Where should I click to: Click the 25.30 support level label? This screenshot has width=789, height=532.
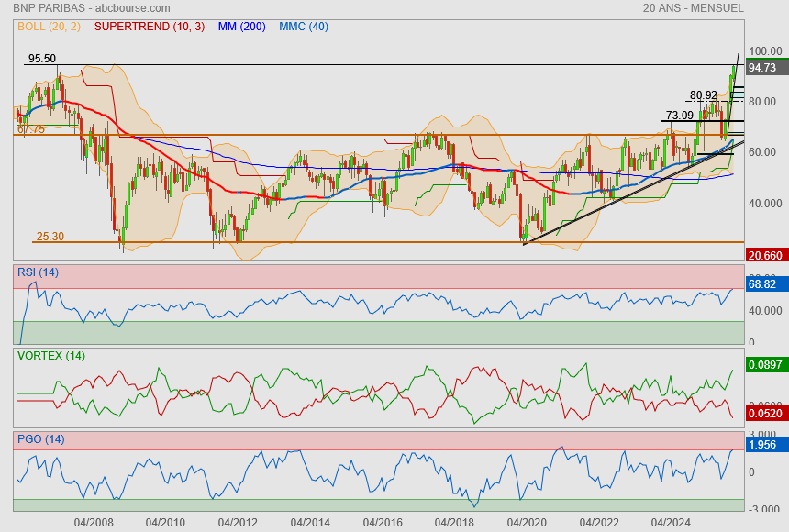[50, 237]
